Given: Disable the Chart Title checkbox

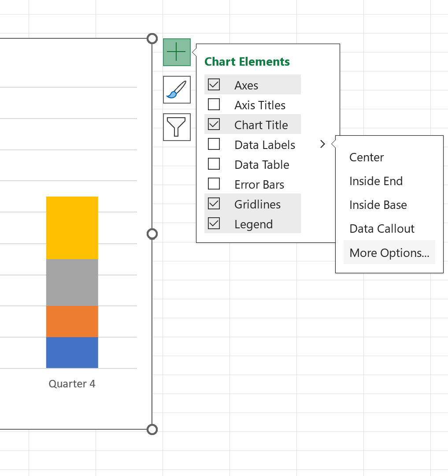Looking at the screenshot, I should coord(214,124).
